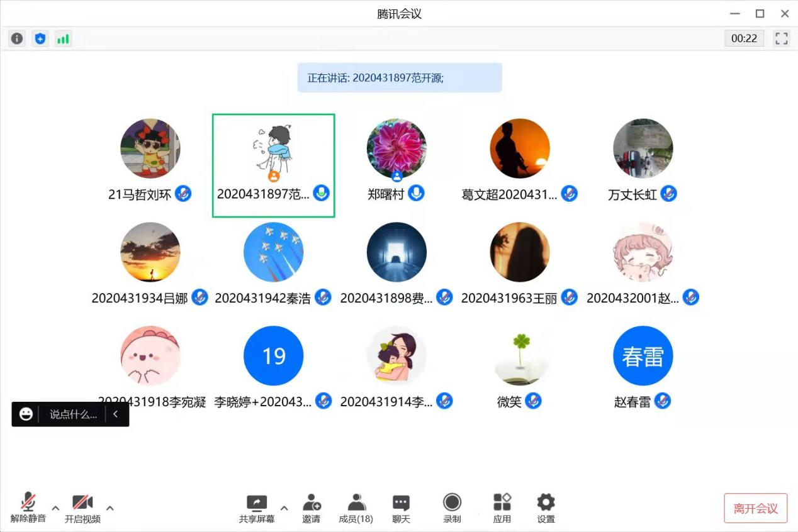
Task: Click 共享屏幕 to share screen
Action: (x=257, y=508)
